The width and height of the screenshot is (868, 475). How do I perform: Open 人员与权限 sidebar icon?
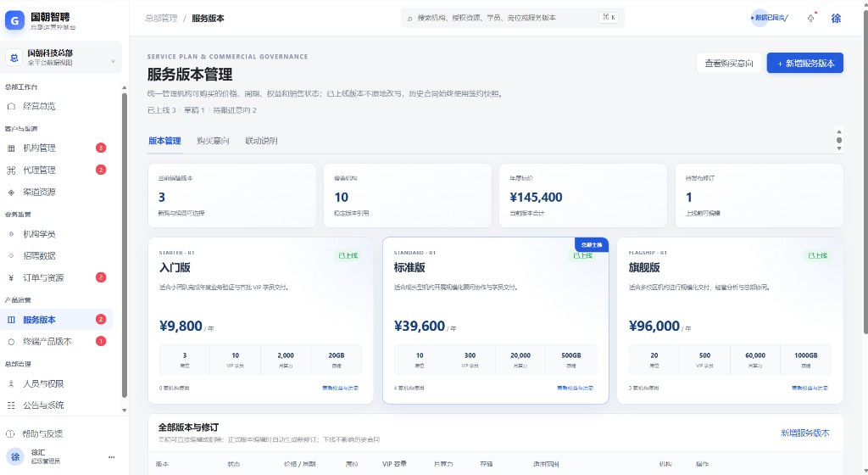point(11,383)
